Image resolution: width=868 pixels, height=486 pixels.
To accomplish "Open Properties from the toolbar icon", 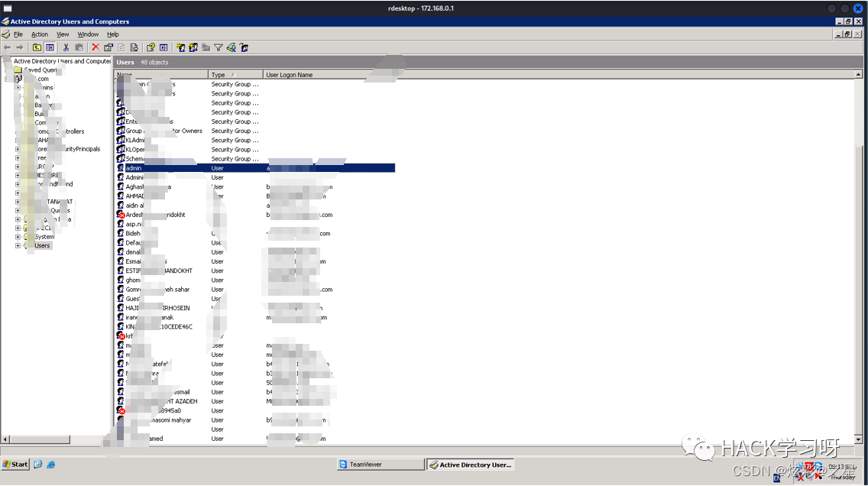I will [x=108, y=47].
